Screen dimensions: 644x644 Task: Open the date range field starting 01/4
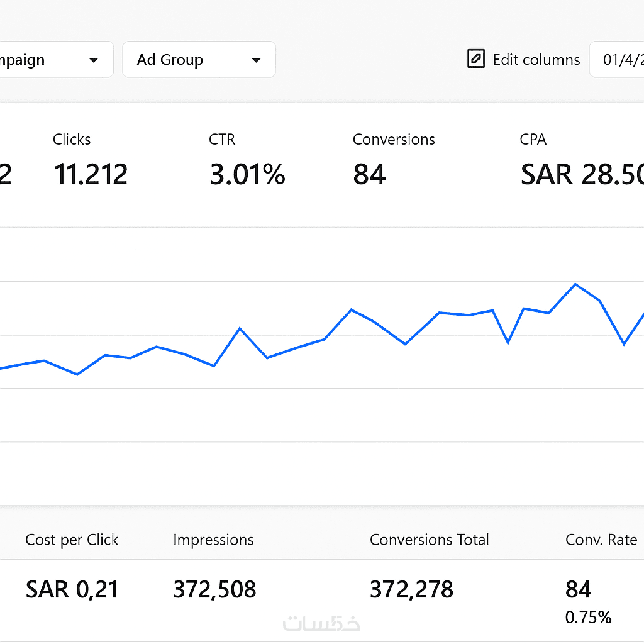click(619, 60)
